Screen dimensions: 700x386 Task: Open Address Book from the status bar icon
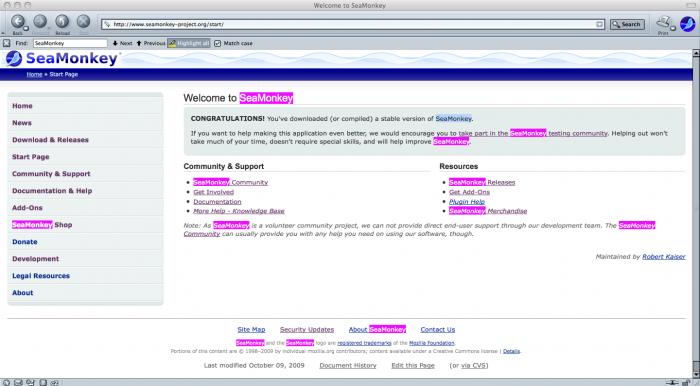[43, 382]
